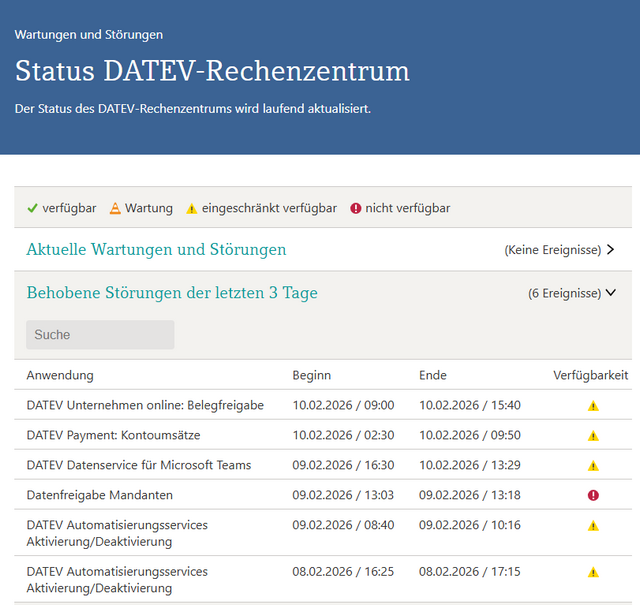
Task: Click warning icon in the DATEV Payment row
Action: [593, 436]
